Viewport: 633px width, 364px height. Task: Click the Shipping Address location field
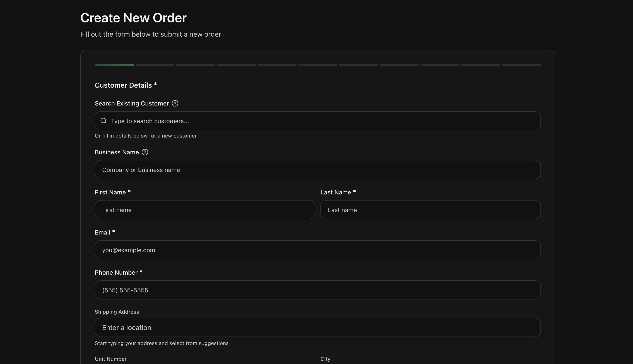coord(317,328)
